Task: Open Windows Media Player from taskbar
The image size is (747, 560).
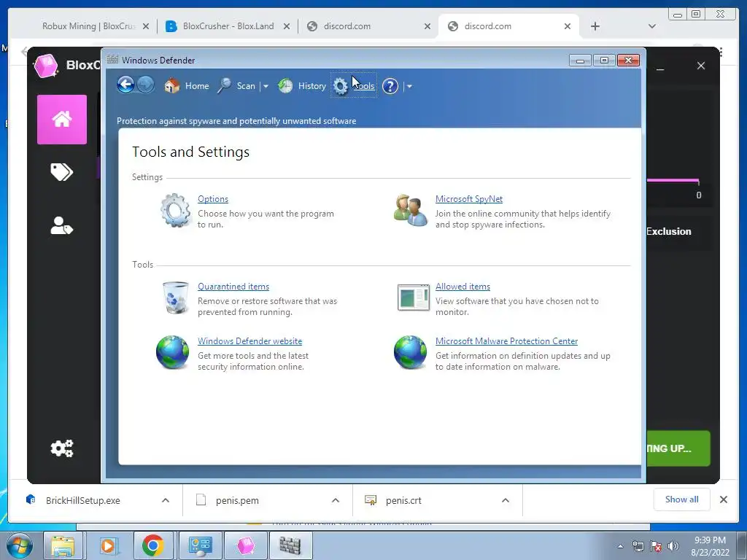Action: tap(108, 545)
